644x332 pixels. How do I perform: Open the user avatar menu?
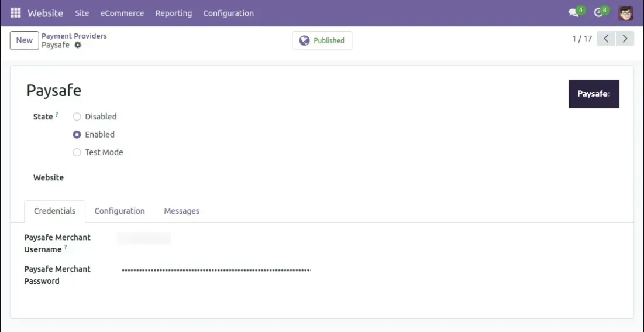(x=626, y=13)
